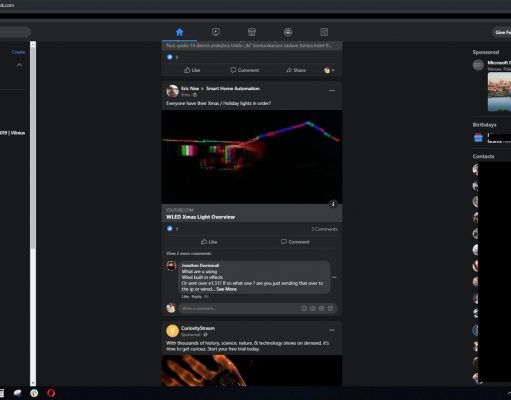Open the gray cloud-like taskbar icon
The image size is (511, 400).
point(17,393)
